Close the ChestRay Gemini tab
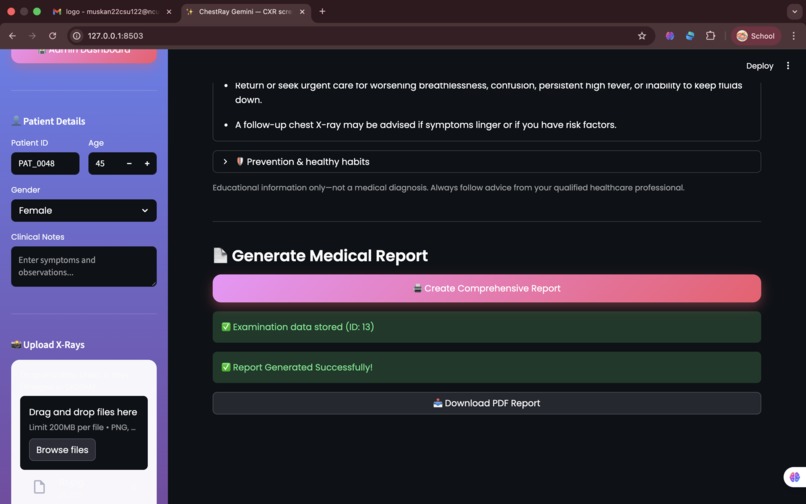Screen dimensions: 806x504 [302, 11]
